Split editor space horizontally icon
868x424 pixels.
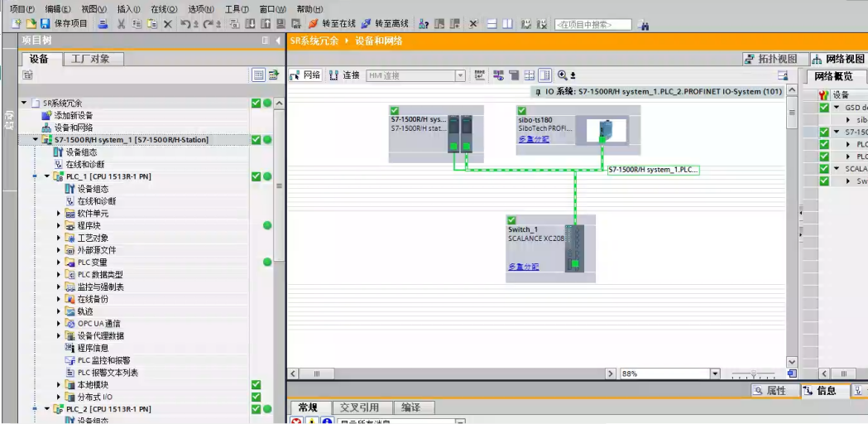[492, 24]
